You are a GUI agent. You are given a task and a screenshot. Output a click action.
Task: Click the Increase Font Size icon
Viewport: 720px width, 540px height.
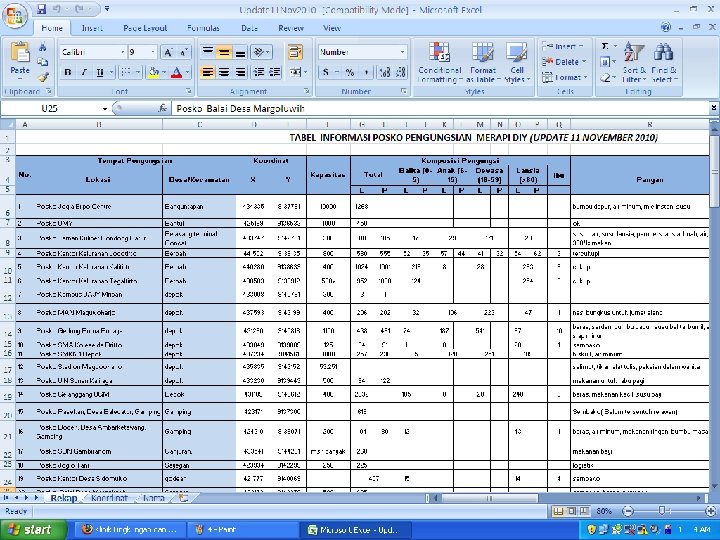168,52
